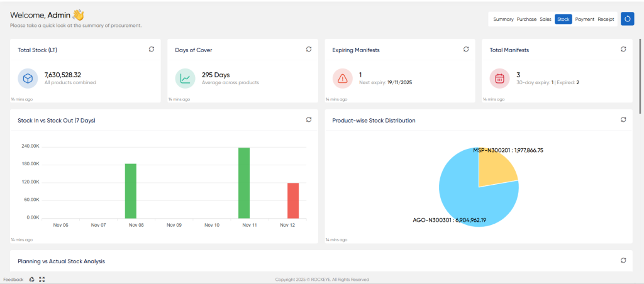Toggle fullscreen icon in footer
644x284 pixels.
tap(42, 280)
